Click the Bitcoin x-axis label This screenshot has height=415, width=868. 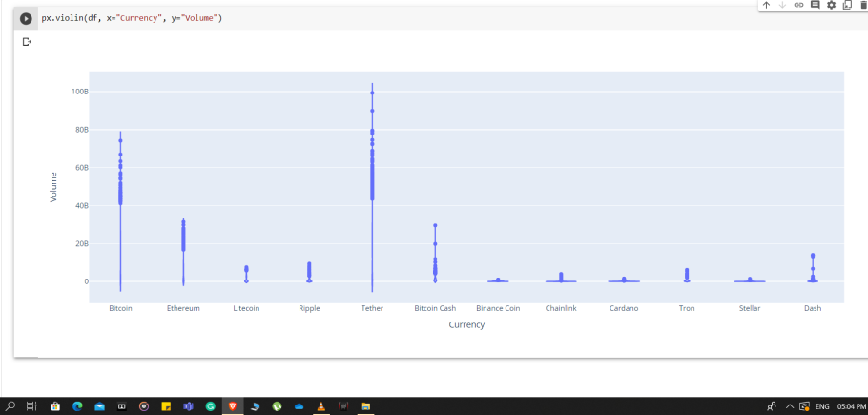pos(121,308)
